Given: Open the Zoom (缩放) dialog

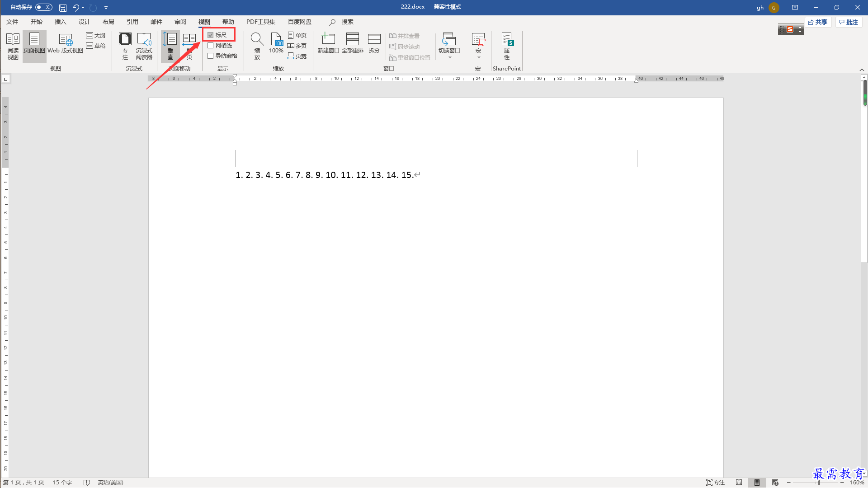Looking at the screenshot, I should coord(257,46).
